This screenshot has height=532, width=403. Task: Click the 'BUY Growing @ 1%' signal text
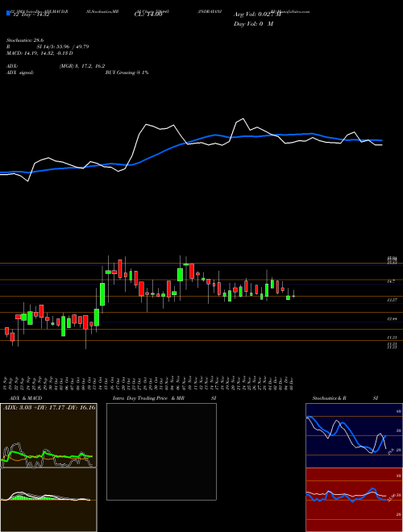(x=127, y=73)
